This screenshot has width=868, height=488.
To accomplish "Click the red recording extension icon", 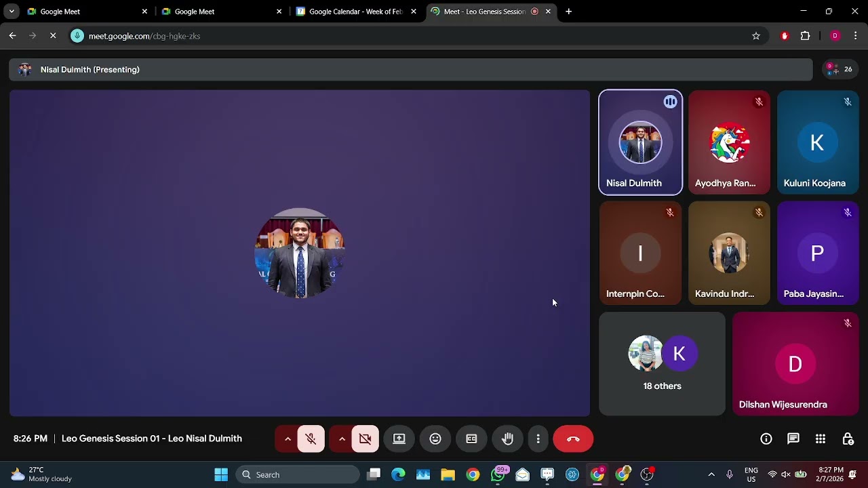I will click(x=785, y=36).
